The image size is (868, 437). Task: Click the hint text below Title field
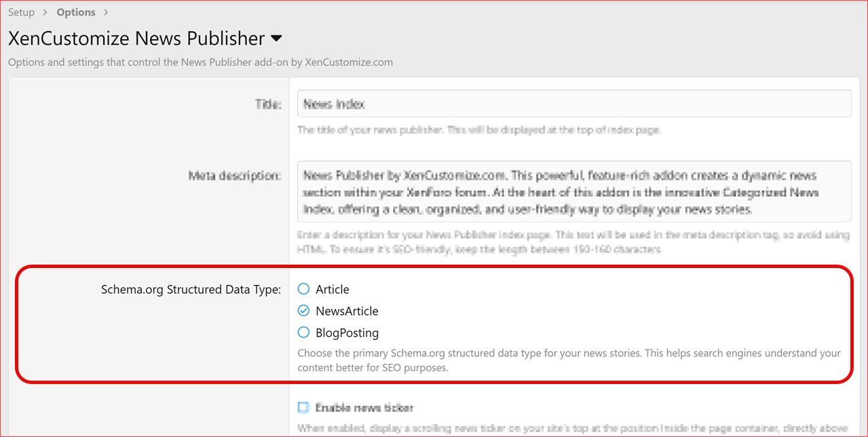click(x=478, y=130)
